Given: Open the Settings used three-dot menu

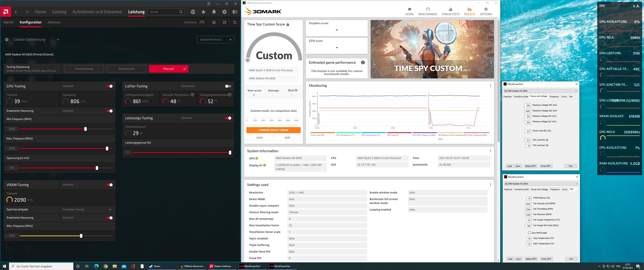Looking at the screenshot, I should [x=490, y=184].
